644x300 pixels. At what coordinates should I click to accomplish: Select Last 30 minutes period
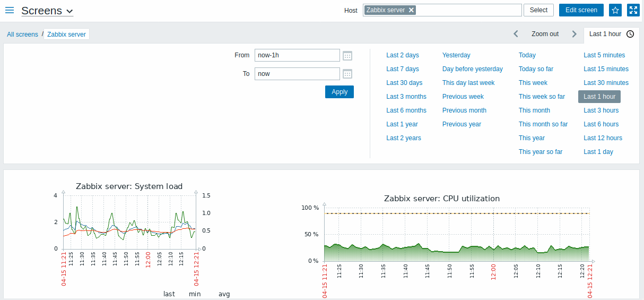point(606,83)
